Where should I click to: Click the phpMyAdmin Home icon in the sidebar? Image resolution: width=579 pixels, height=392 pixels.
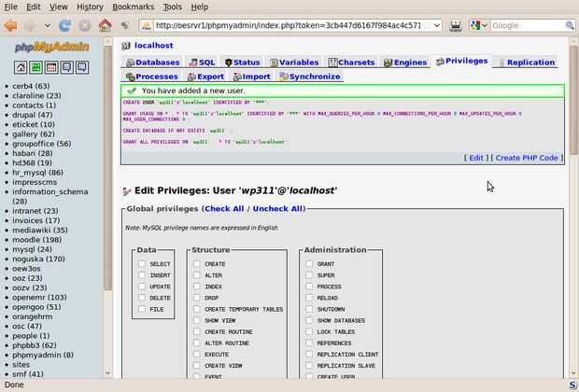21,67
